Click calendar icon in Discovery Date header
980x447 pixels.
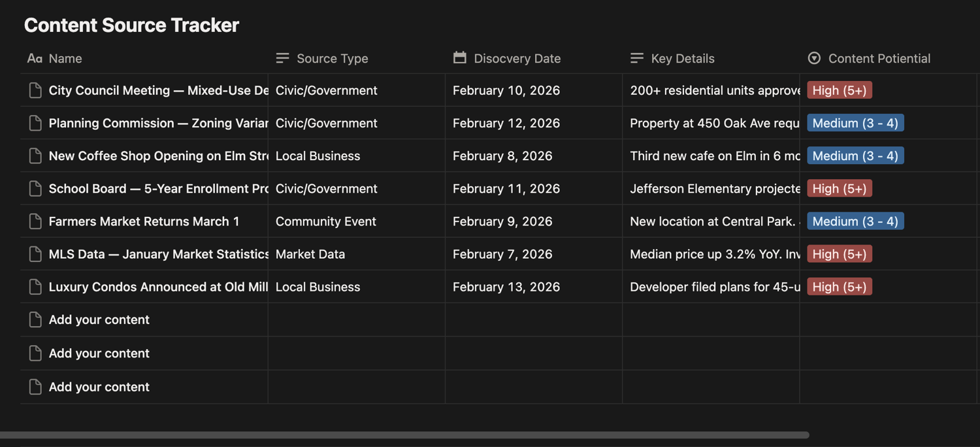coord(460,58)
